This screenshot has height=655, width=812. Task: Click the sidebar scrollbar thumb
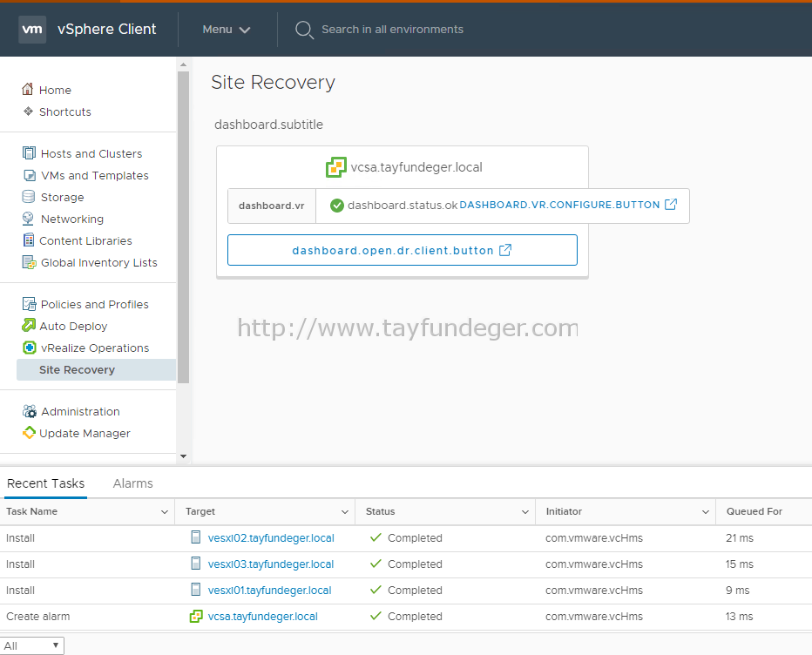[x=183, y=227]
